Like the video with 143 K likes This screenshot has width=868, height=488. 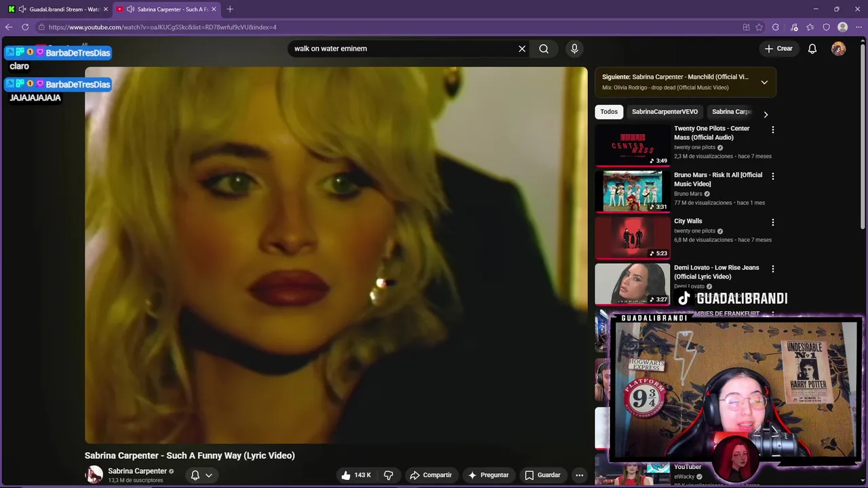pos(355,475)
